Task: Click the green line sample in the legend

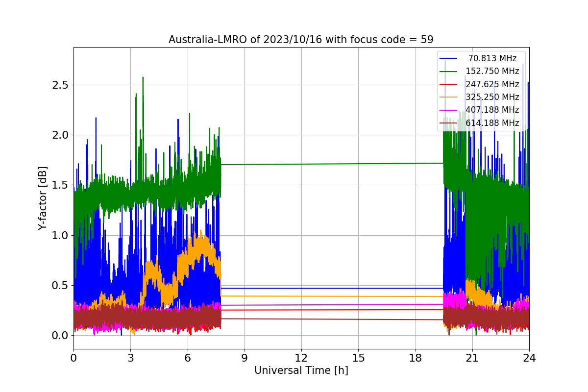Action: (x=449, y=71)
